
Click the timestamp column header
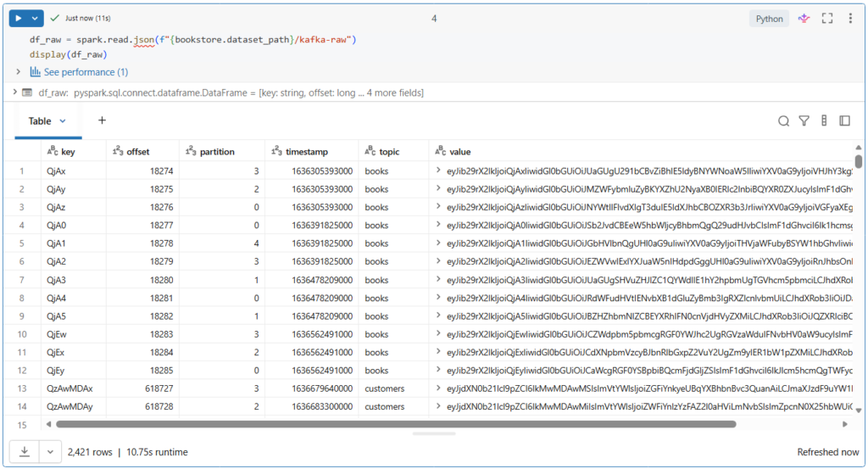308,152
